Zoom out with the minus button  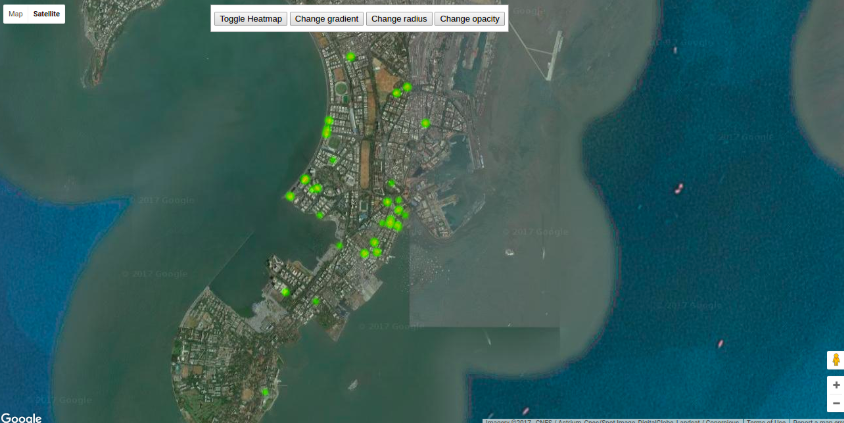pyautogui.click(x=836, y=403)
